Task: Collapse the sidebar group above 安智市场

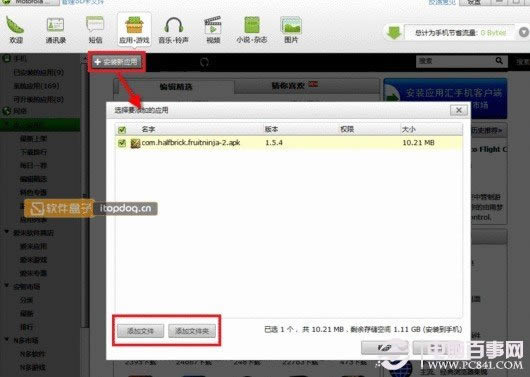Action: (x=6, y=232)
